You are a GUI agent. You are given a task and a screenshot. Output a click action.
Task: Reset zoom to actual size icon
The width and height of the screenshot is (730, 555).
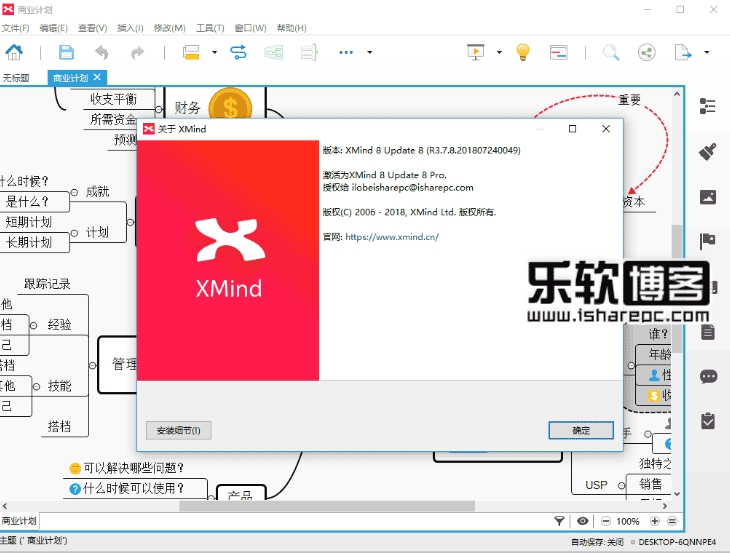click(x=672, y=521)
